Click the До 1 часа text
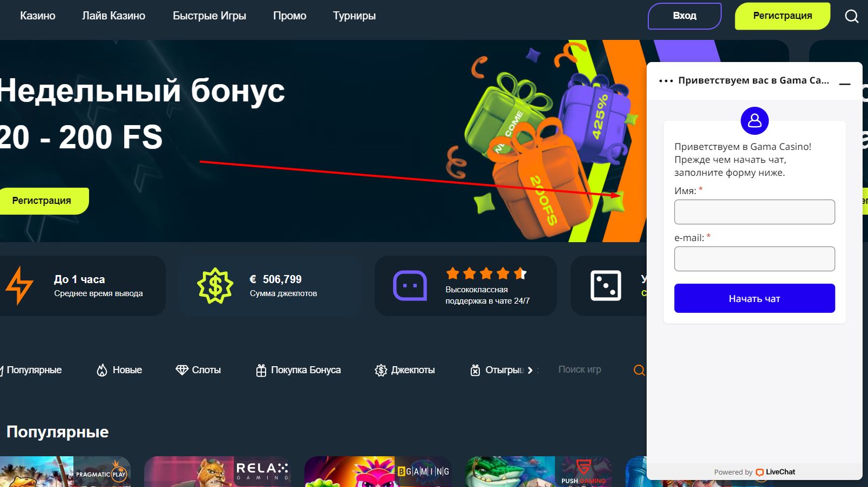The width and height of the screenshot is (868, 487). [79, 279]
